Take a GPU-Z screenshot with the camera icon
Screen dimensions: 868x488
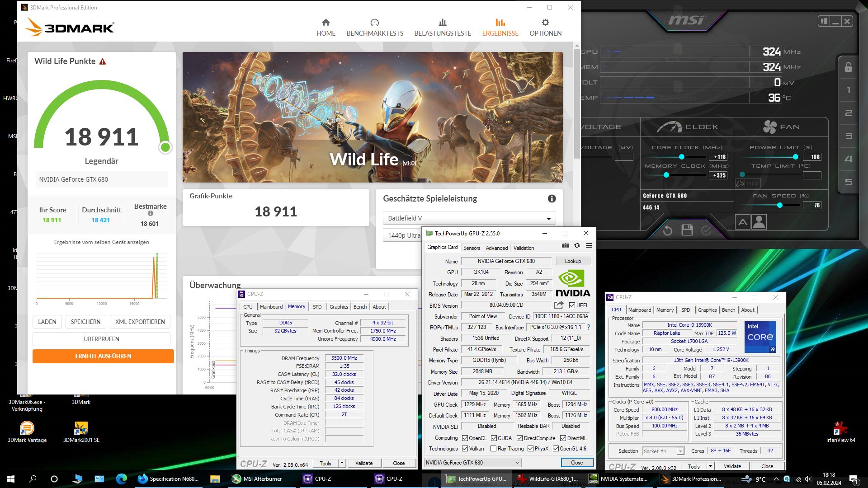pyautogui.click(x=565, y=245)
